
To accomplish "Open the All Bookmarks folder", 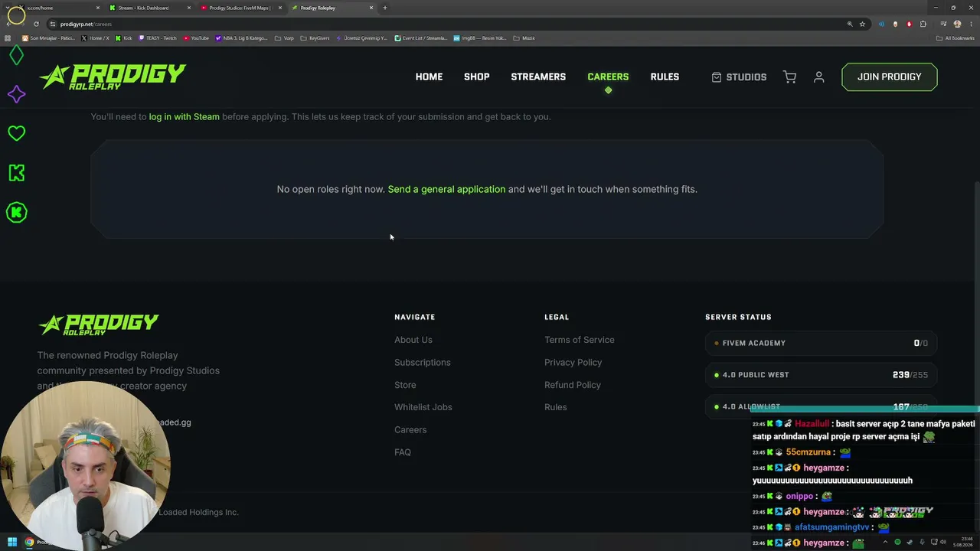I will coord(955,38).
